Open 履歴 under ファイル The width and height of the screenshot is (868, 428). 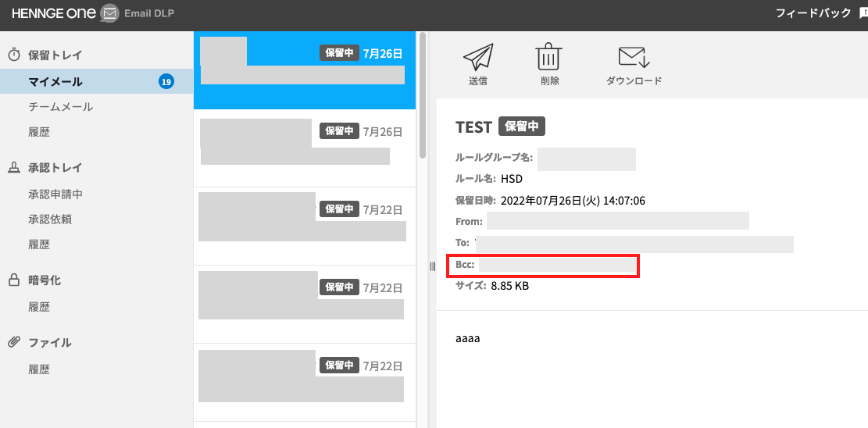[x=39, y=369]
